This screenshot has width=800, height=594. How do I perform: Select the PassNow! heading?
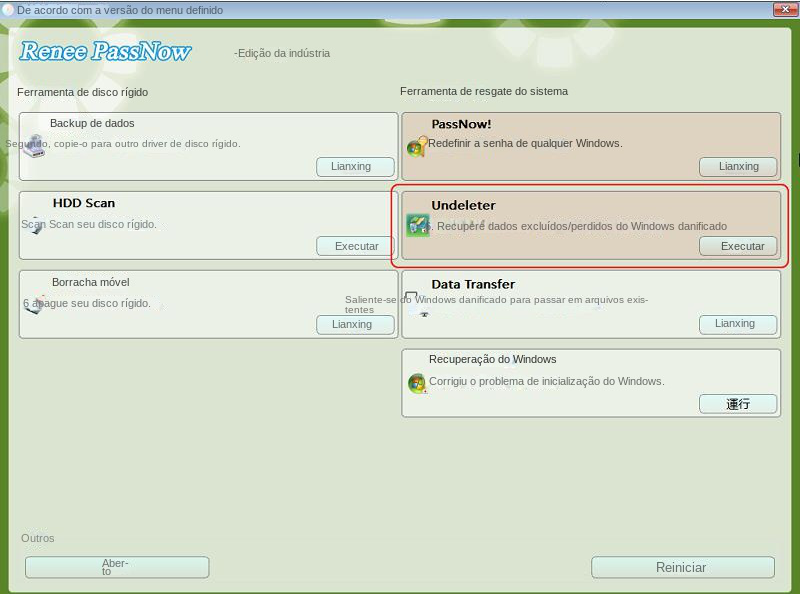pos(461,124)
